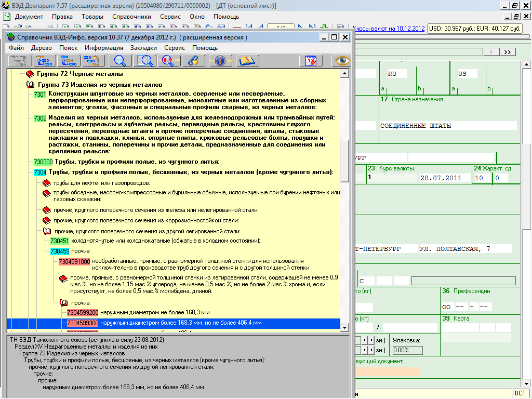
Task: Click book icon beside 'из железа или нелегированной стали'
Action: tap(46, 210)
